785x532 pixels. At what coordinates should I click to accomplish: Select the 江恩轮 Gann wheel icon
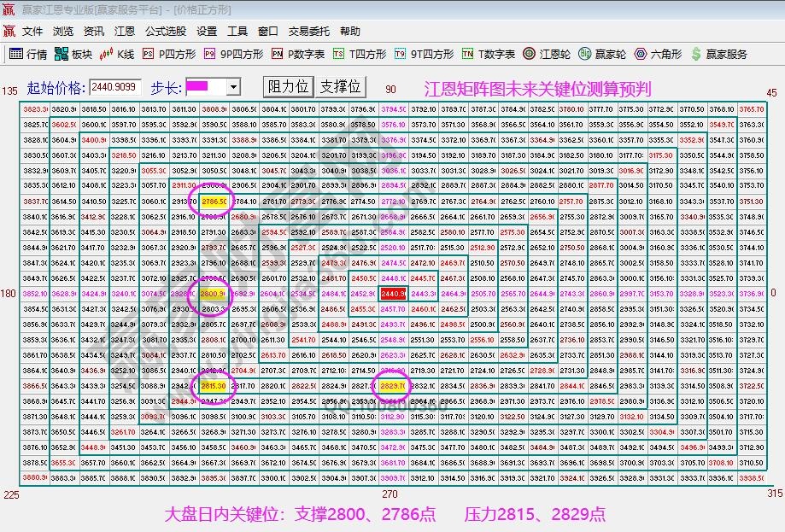[x=544, y=52]
